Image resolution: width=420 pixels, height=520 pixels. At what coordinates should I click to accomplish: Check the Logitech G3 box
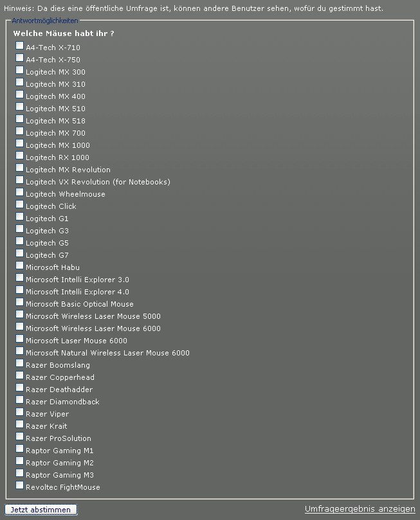(x=19, y=228)
